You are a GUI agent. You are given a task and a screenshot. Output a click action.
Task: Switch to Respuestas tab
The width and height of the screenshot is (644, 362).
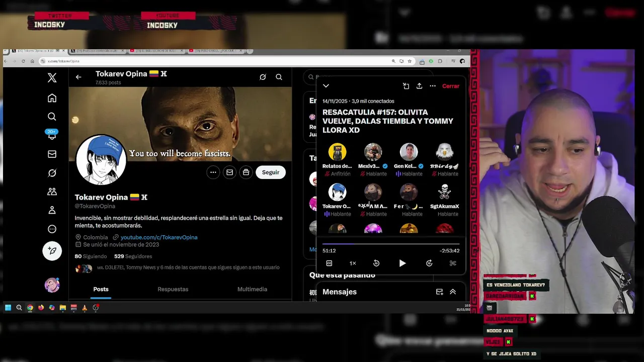pos(173,289)
